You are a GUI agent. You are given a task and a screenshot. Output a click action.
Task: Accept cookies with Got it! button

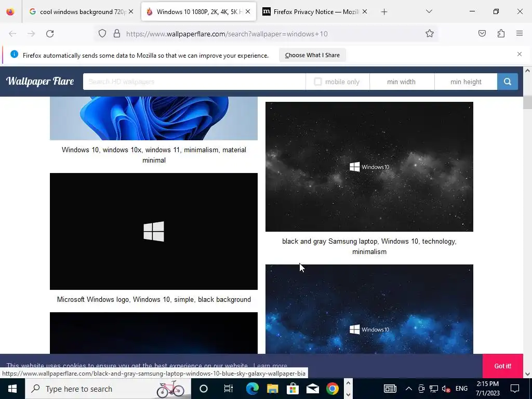[502, 366]
